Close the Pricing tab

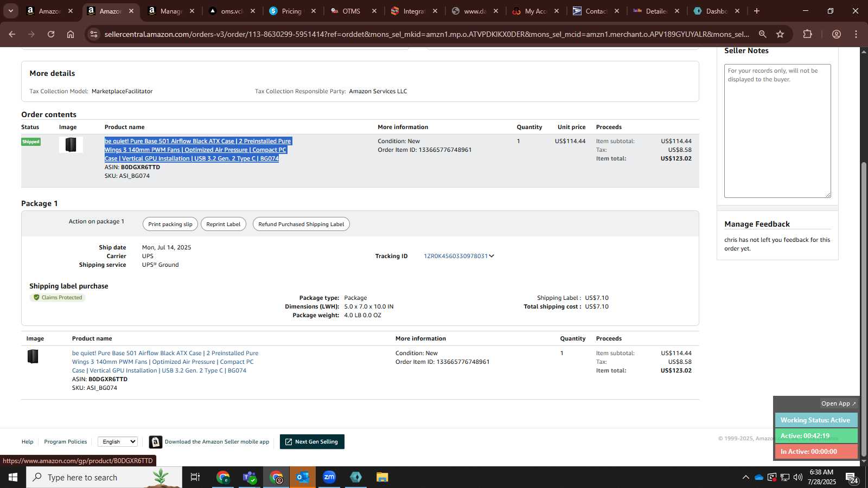point(314,11)
